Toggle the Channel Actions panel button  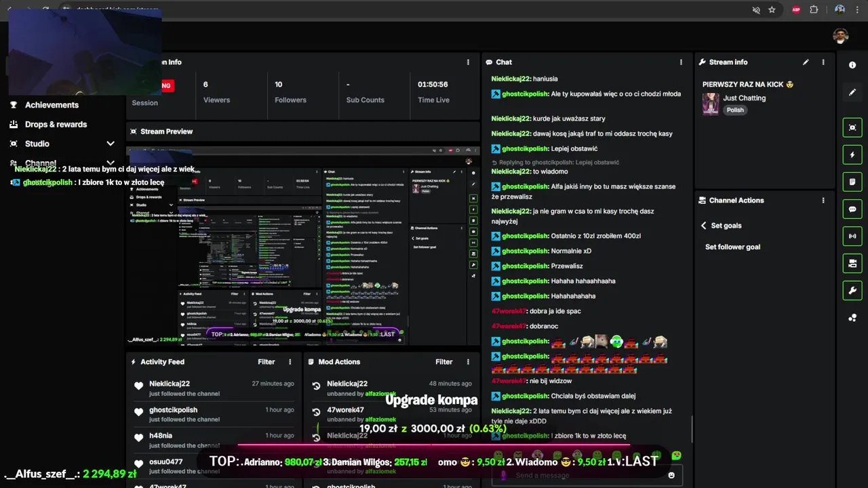[852, 264]
